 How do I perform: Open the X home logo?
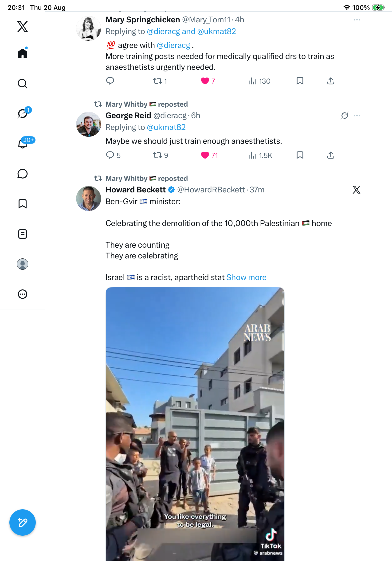point(23,27)
